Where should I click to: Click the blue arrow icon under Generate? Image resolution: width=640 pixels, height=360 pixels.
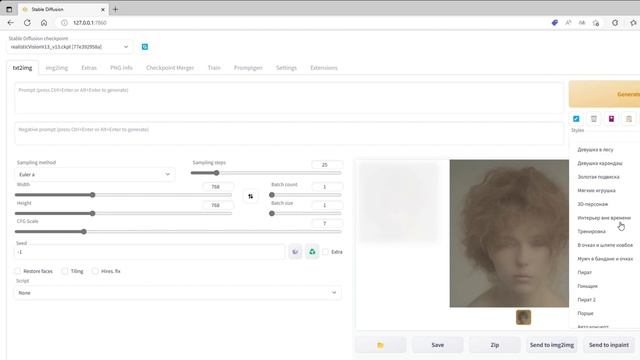[x=576, y=119]
